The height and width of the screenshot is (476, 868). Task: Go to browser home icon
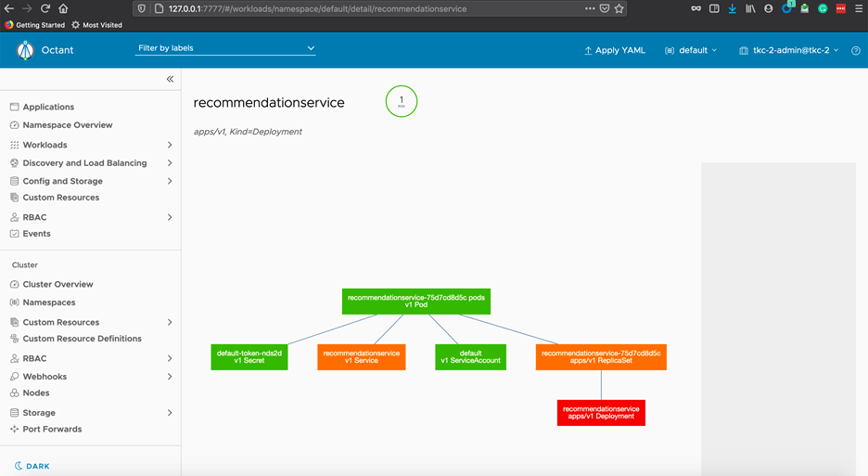click(63, 8)
